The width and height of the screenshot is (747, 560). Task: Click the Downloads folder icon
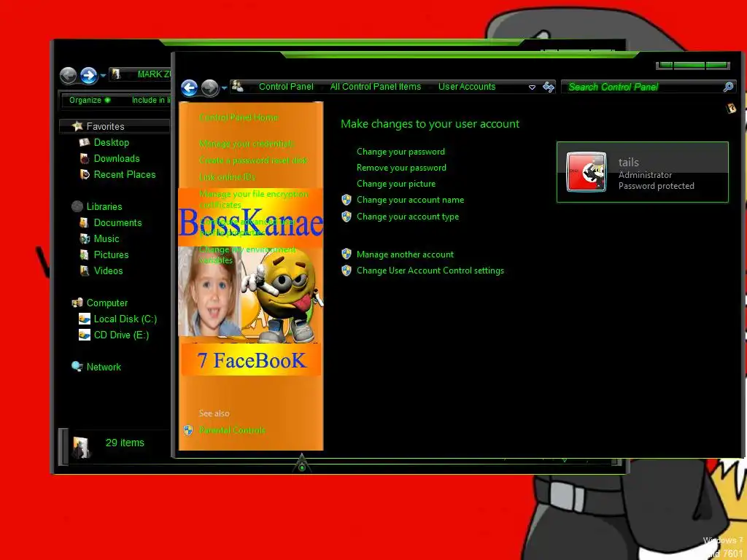click(x=85, y=158)
